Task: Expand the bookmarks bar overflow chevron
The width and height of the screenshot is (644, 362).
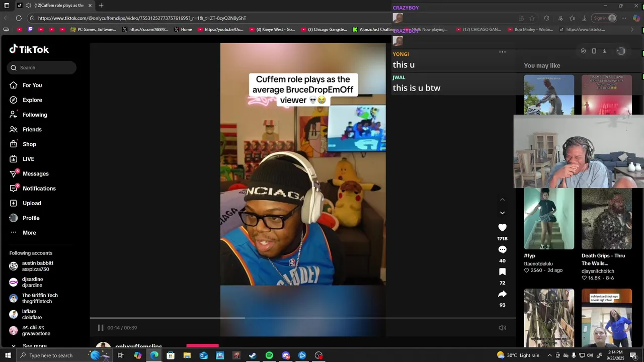Action: pos(632,30)
